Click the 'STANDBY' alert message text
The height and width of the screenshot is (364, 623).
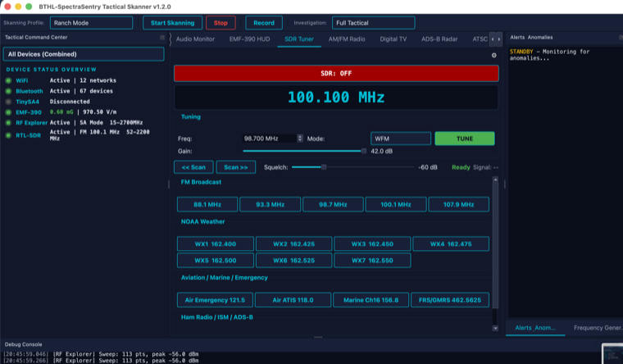point(521,52)
